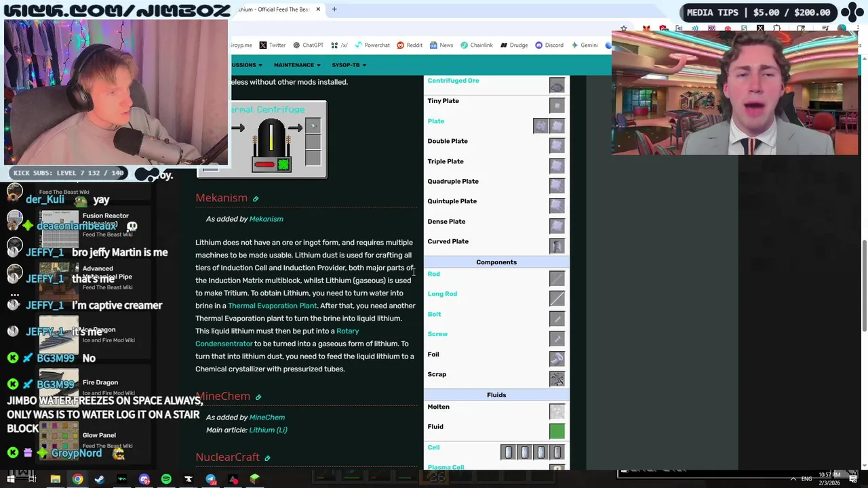The width and height of the screenshot is (868, 488).
Task: Click the Quadruple Plate row label
Action: (453, 182)
